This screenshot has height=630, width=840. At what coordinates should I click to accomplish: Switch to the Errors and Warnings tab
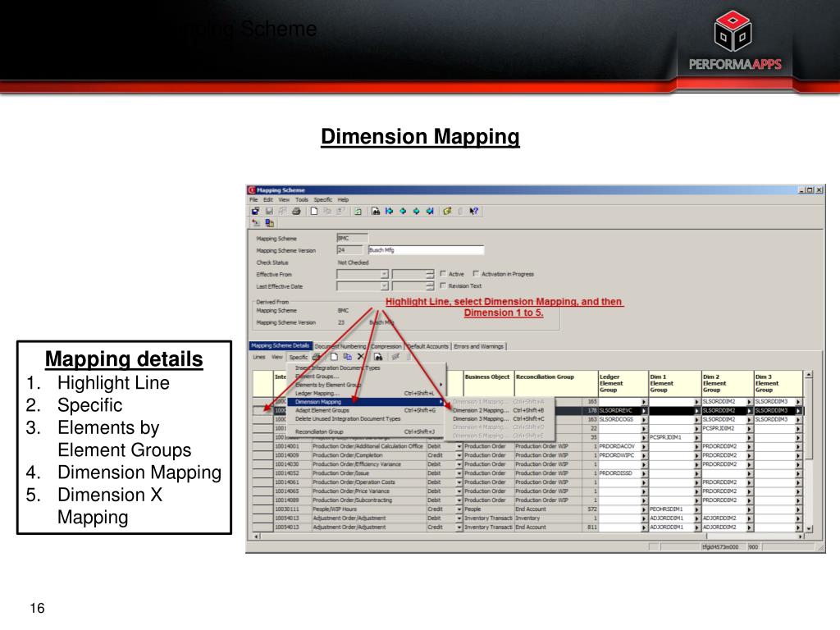tap(479, 347)
